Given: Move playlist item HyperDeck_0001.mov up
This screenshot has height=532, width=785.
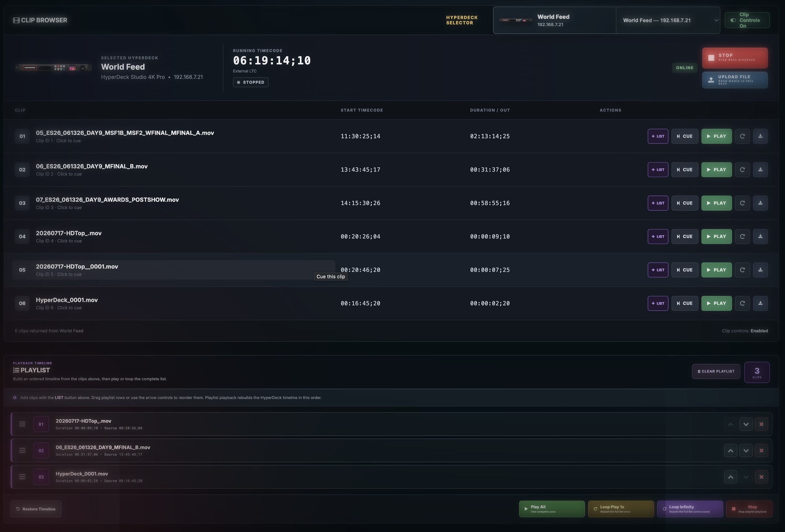Looking at the screenshot, I should (730, 477).
